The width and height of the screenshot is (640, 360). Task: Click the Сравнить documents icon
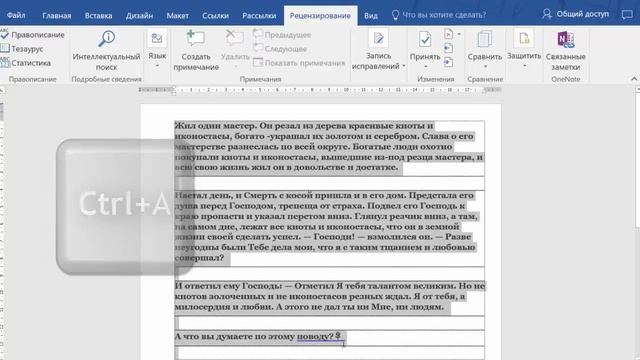pos(484,39)
